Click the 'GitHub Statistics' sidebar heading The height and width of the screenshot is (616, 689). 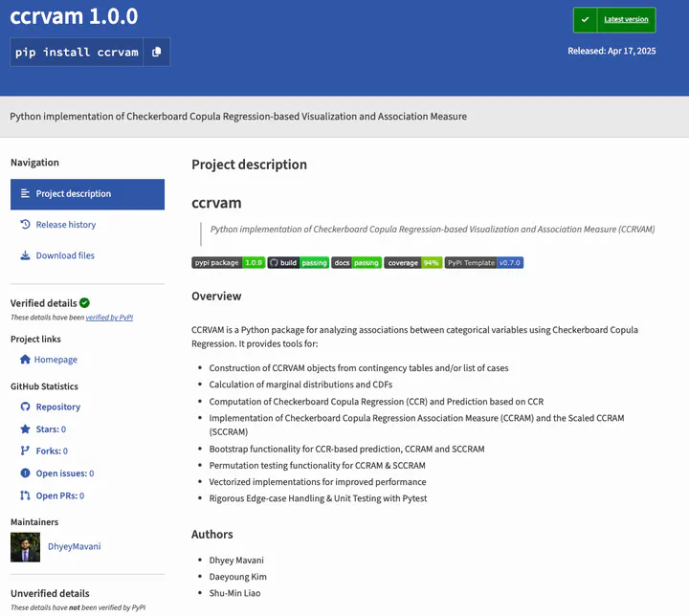[44, 386]
